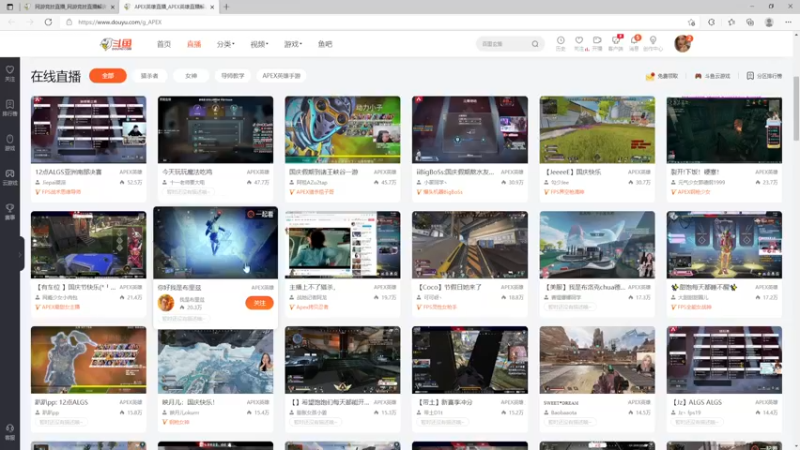
Task: Click the page vertical scrollbar
Action: tap(796, 107)
